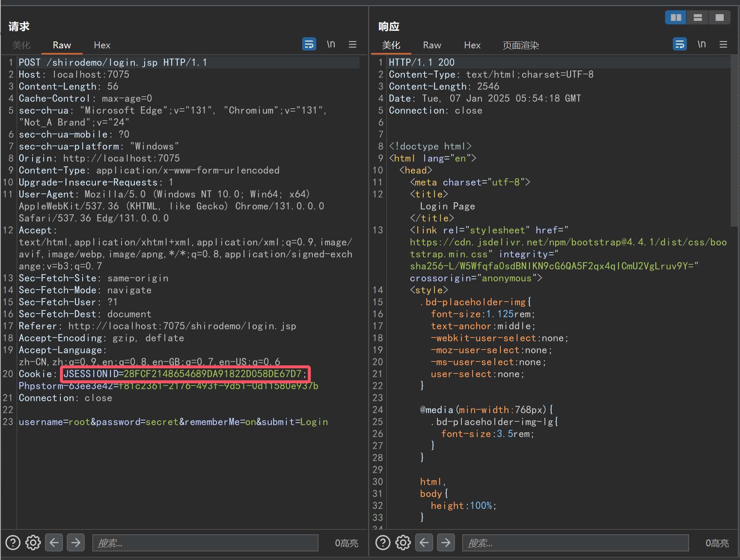
Task: Click the Cache-Control: max-age=0 header
Action: coord(85,98)
